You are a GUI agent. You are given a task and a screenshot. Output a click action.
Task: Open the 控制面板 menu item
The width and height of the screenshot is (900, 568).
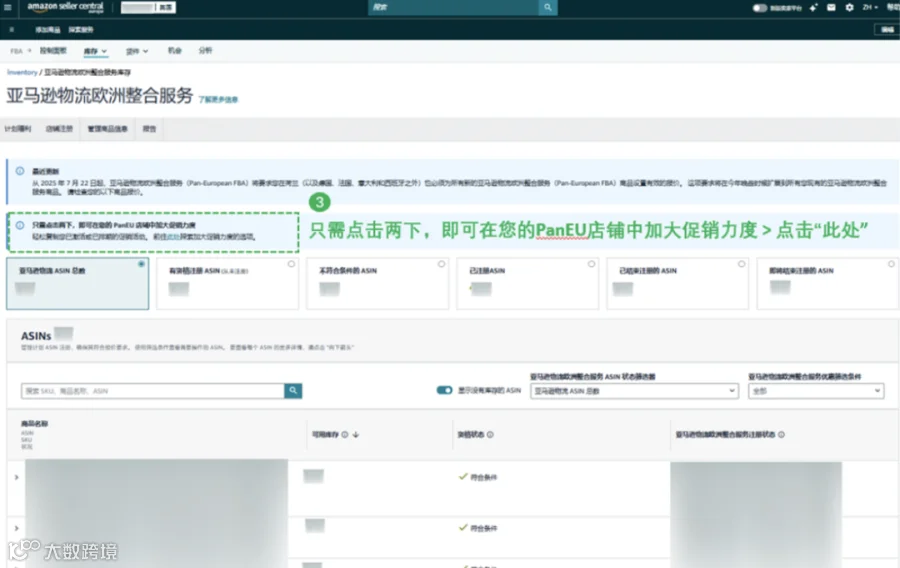(53, 50)
